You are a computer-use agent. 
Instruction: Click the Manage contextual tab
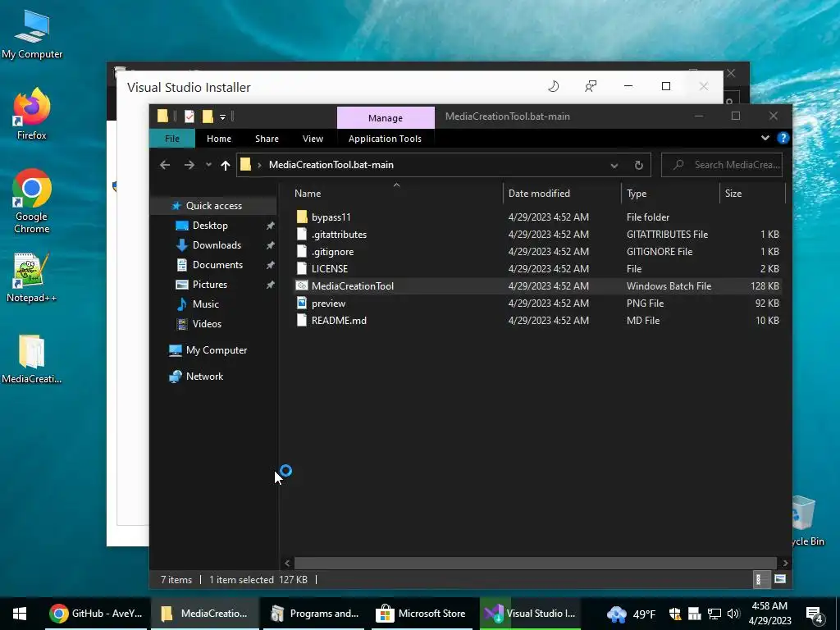(386, 118)
